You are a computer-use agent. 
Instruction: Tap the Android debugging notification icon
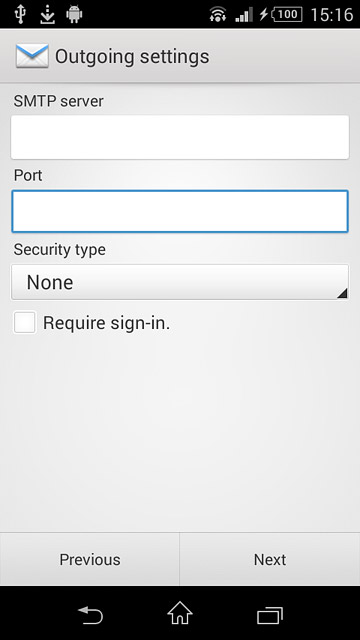point(74,14)
